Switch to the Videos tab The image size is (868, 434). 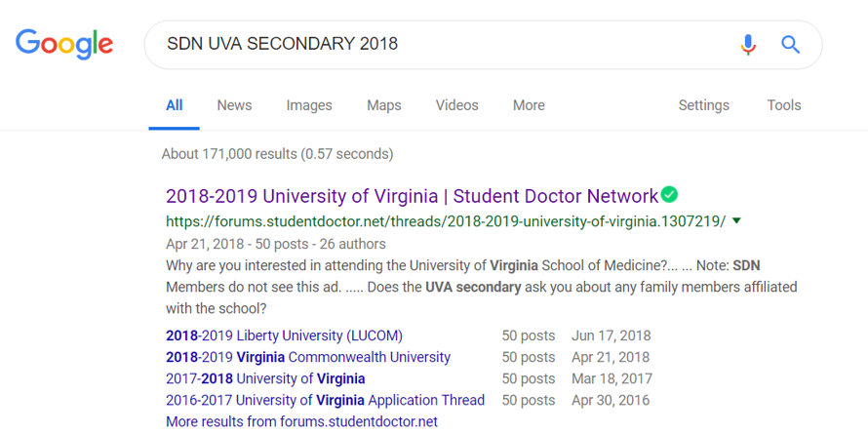[456, 105]
